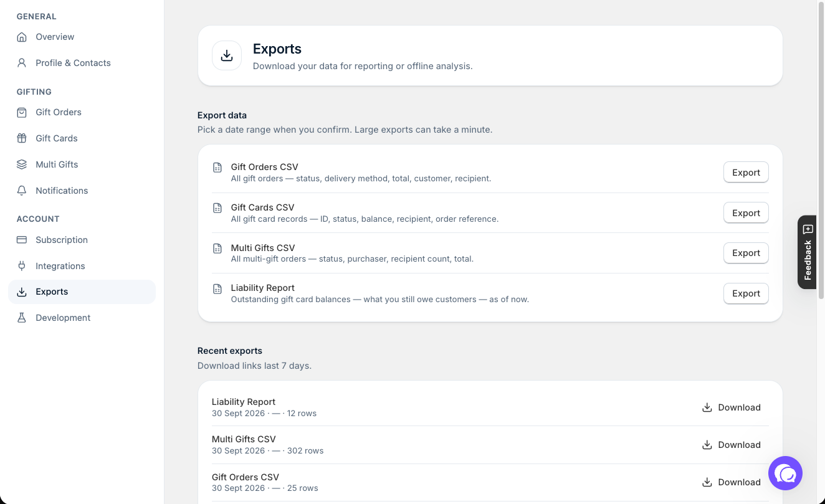
Task: Click "30 Sept 2026 · — · 12 rows" text
Action: point(264,413)
